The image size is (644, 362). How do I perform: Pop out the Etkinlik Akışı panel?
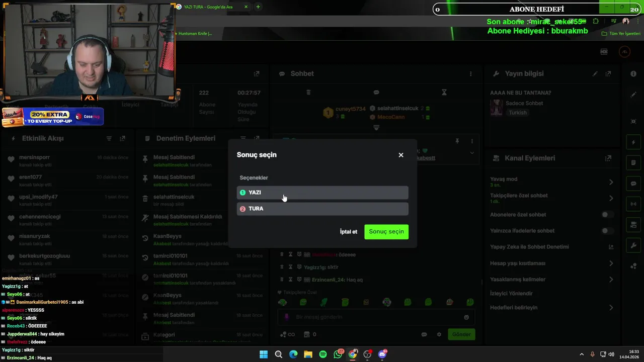tap(122, 138)
